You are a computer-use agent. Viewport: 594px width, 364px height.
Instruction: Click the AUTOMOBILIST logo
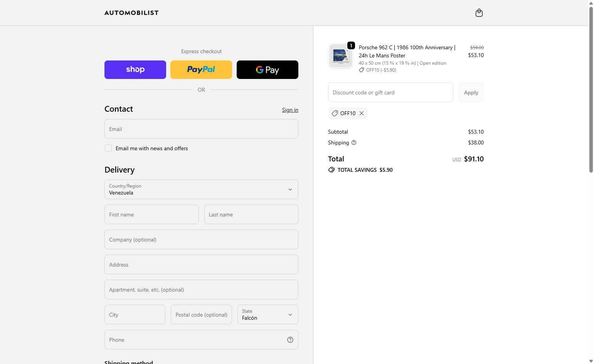131,13
